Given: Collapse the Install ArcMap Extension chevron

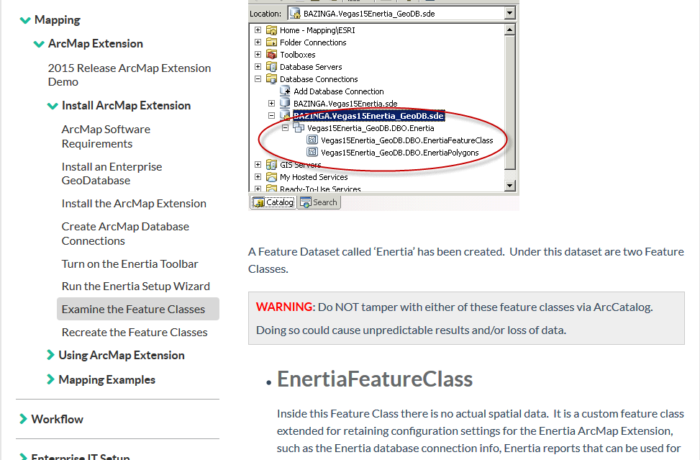Looking at the screenshot, I should click(53, 106).
